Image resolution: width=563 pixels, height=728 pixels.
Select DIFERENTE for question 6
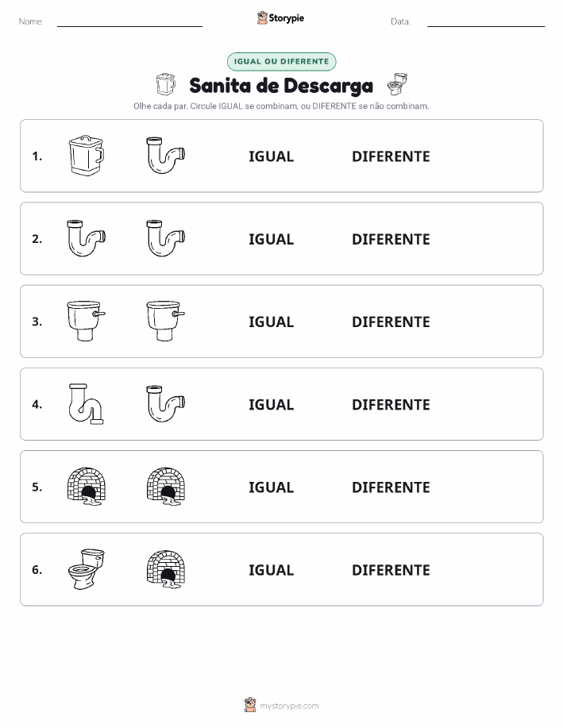[391, 570]
